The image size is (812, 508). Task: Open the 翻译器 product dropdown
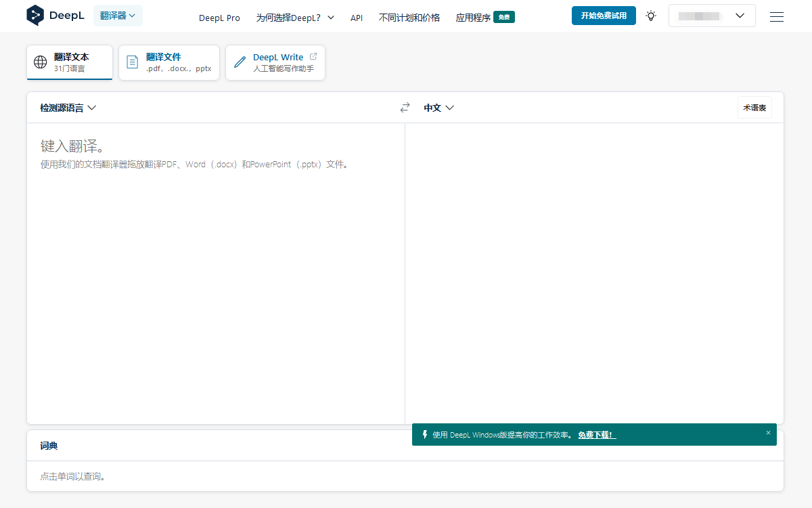tap(118, 16)
